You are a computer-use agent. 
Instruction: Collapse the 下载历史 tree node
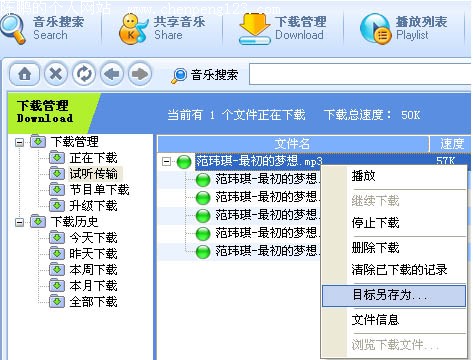pos(20,222)
